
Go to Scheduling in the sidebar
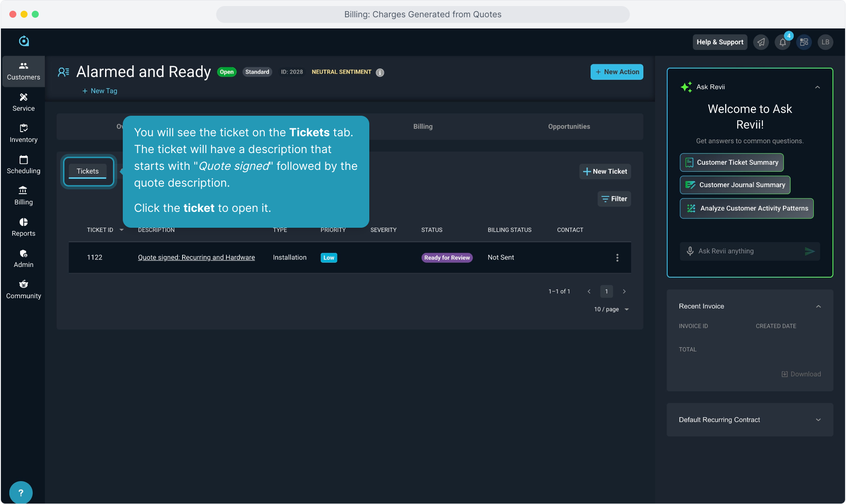[23, 165]
